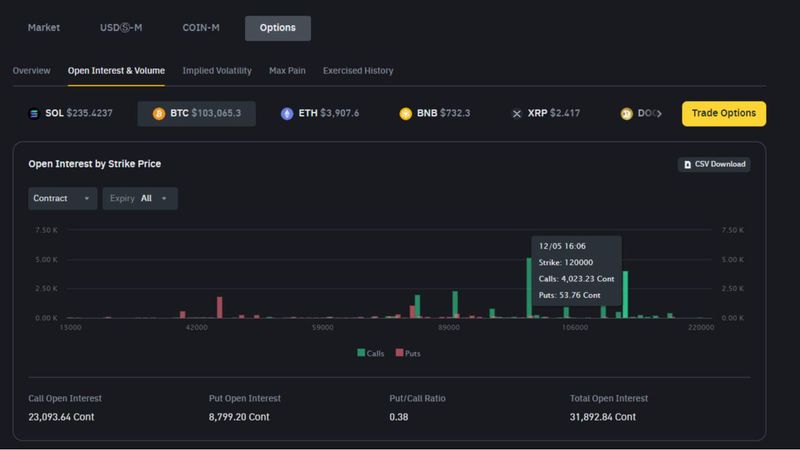Click the Put/Call Ratio value 0.38
The width and height of the screenshot is (800, 450).
pyautogui.click(x=398, y=417)
